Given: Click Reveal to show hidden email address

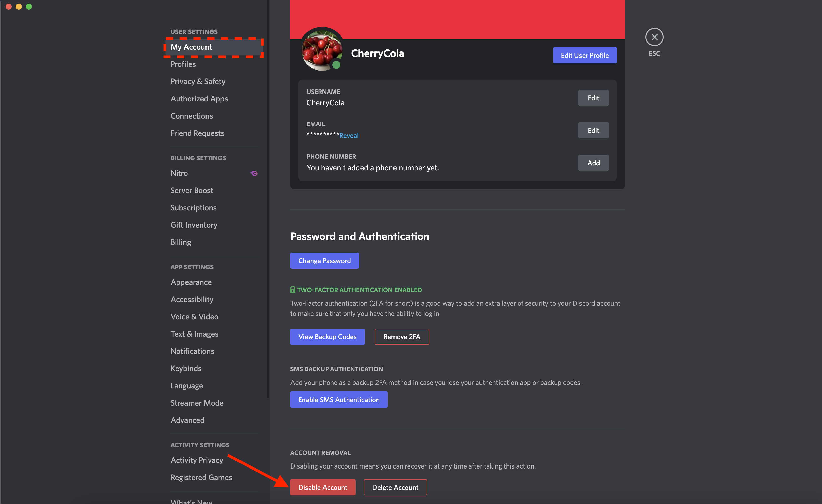Looking at the screenshot, I should click(x=349, y=136).
